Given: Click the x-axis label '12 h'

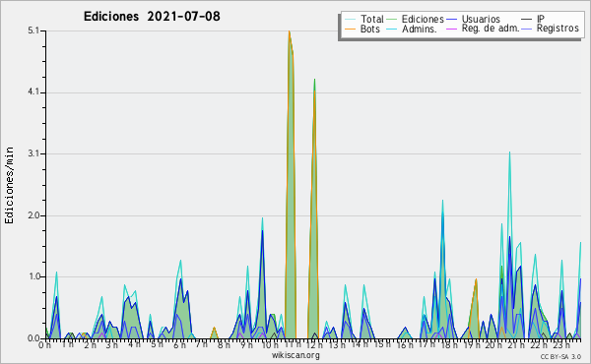Looking at the screenshot, I should 314,345.
